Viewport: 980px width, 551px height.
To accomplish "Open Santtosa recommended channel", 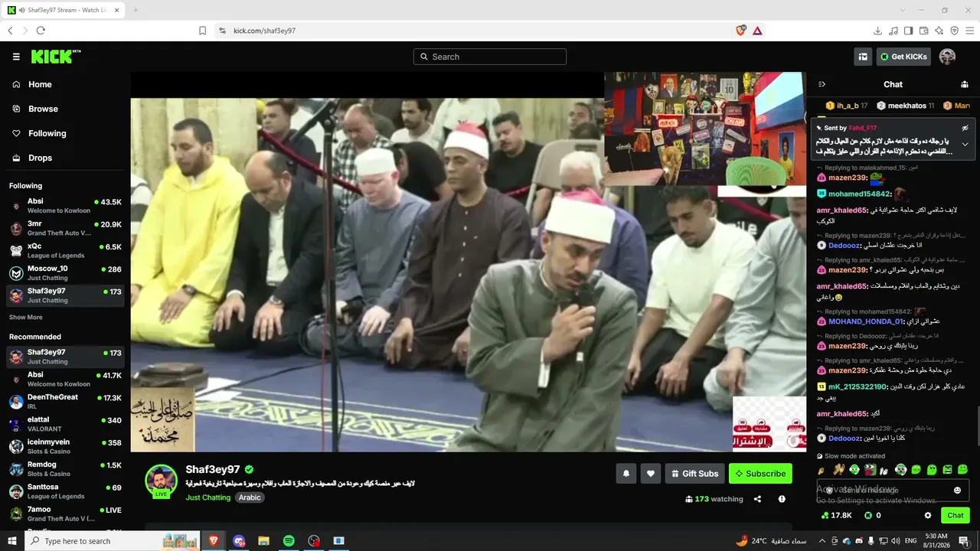I will coord(65,491).
